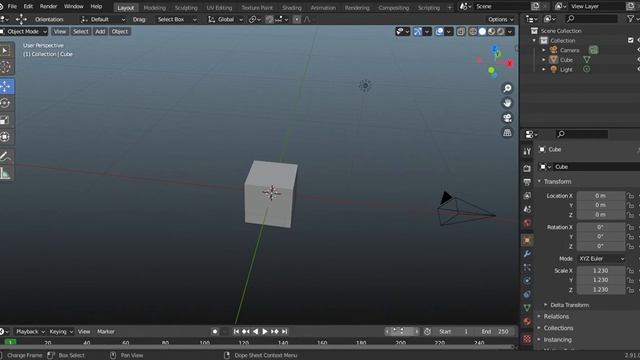Click the Scale X value field

(x=600, y=271)
